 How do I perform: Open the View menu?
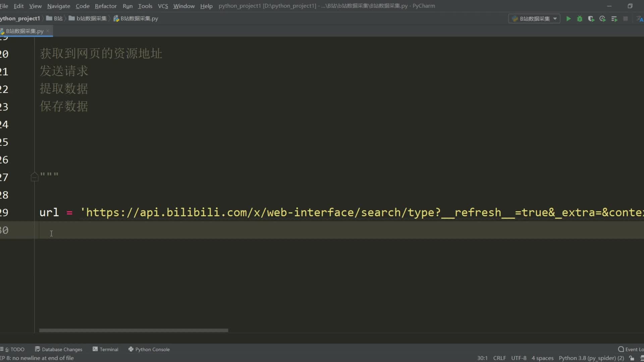coord(35,6)
